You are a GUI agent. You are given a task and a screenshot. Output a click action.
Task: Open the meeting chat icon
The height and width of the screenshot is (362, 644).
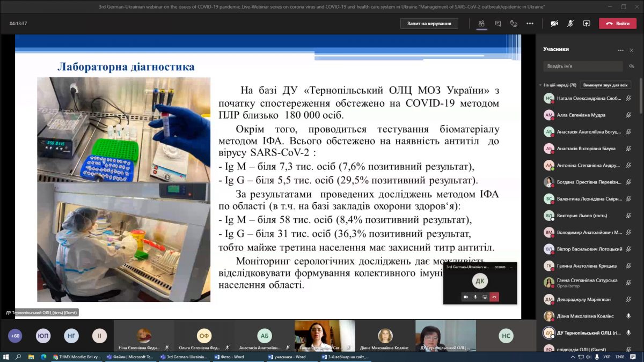point(497,24)
